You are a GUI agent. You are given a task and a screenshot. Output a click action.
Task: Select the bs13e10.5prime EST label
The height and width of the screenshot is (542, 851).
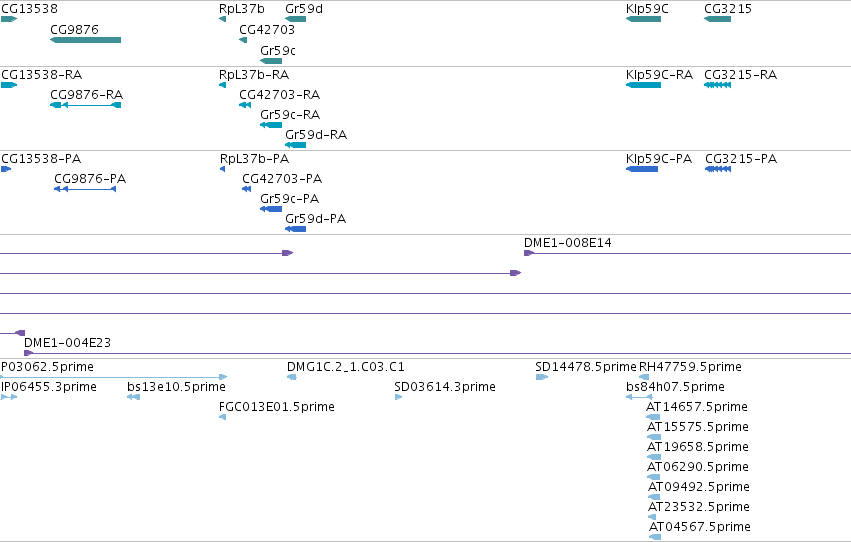pos(176,387)
